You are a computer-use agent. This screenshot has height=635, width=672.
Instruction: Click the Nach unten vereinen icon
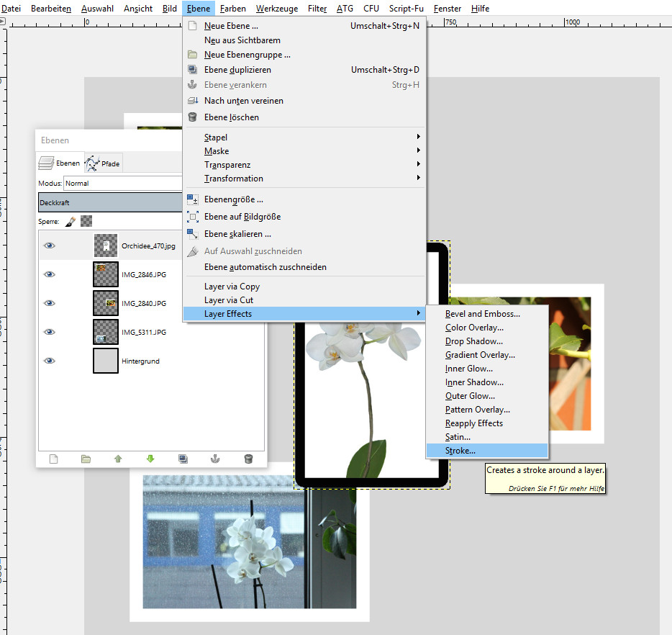(x=193, y=101)
